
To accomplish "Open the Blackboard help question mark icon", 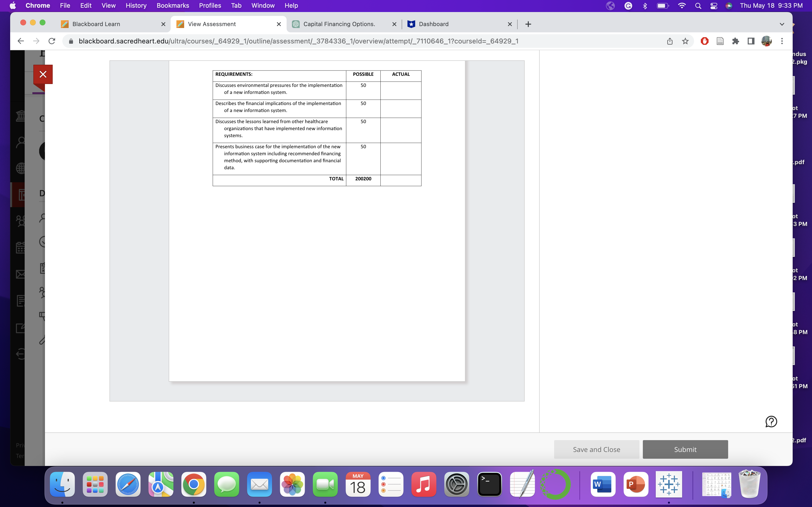I will click(771, 422).
